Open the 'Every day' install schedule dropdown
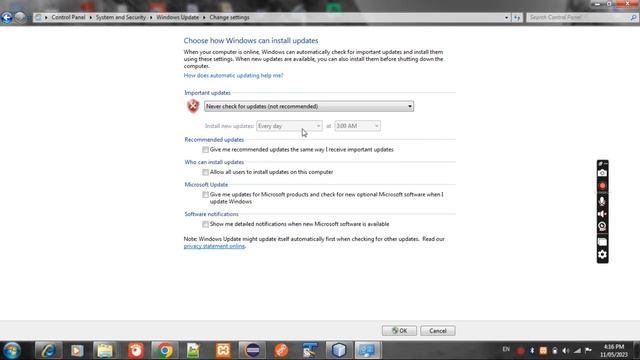Image resolution: width=640 pixels, height=360 pixels. pos(289,126)
